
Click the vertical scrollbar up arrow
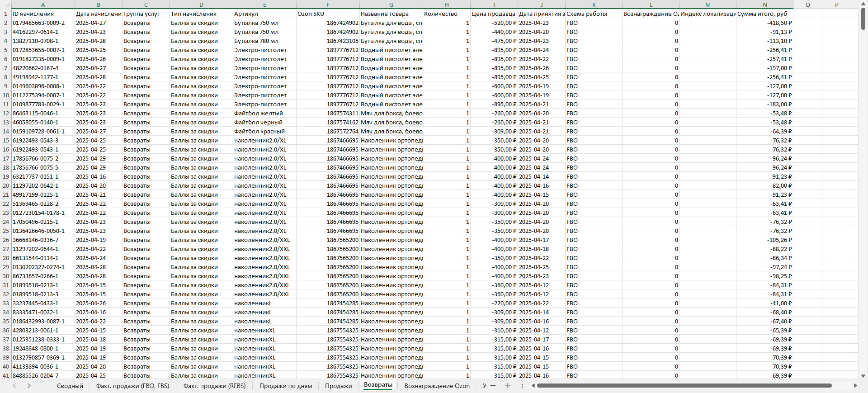tap(863, 4)
